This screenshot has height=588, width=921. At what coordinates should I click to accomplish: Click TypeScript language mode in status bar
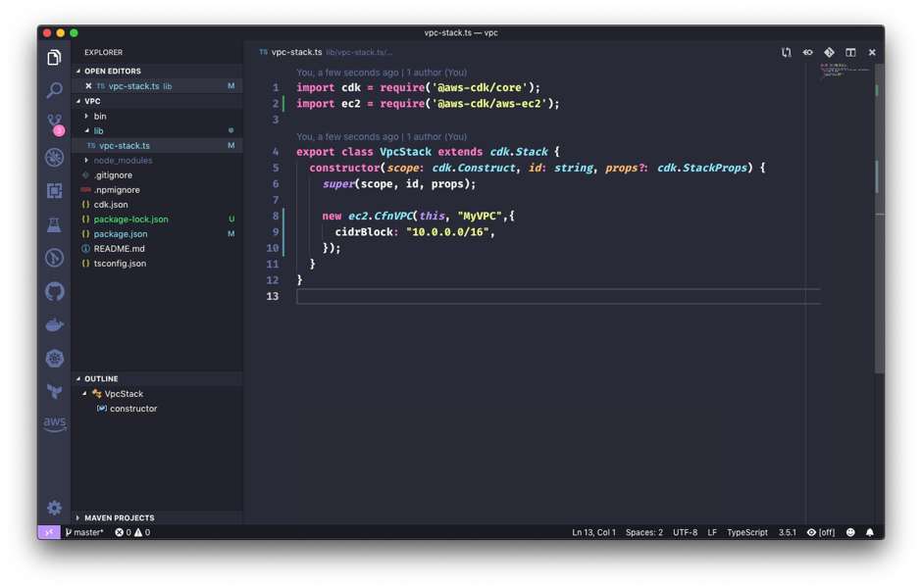[746, 532]
